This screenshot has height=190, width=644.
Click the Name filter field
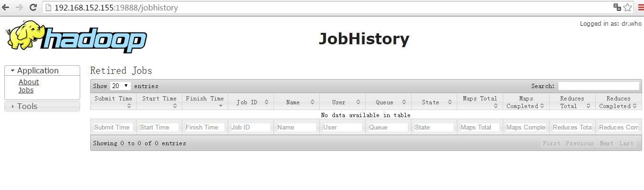(296, 127)
